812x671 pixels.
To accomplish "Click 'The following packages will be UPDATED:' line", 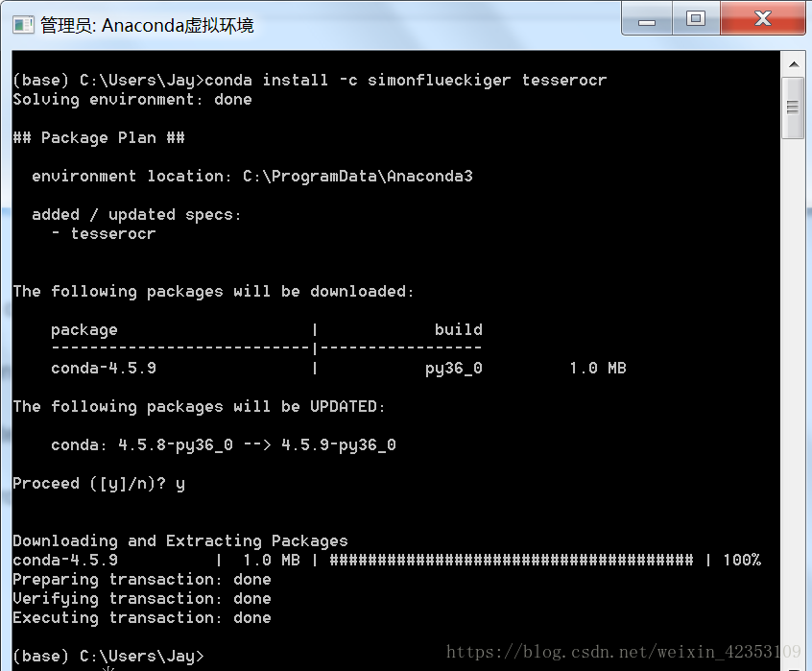I will pyautogui.click(x=200, y=406).
